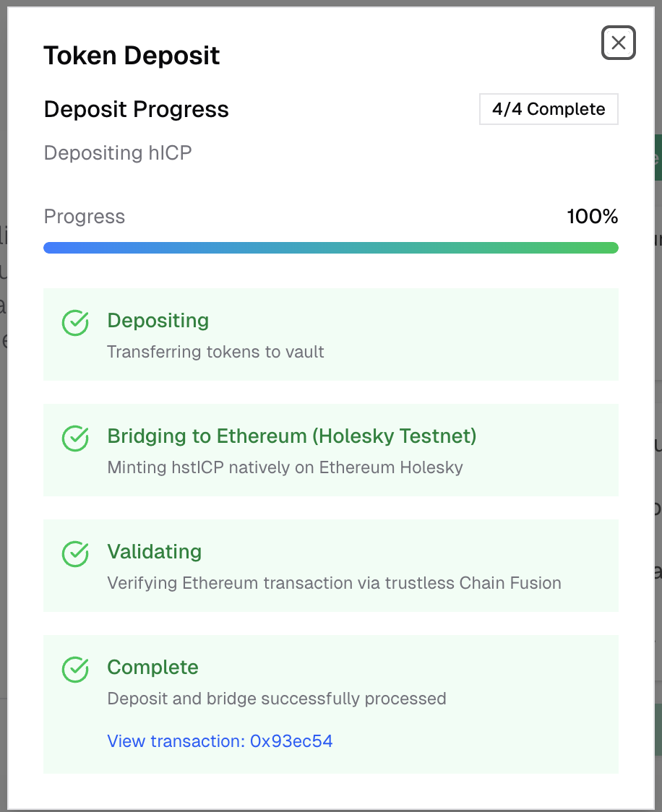
Task: Click the Validating step checkmark icon
Action: [x=75, y=554]
